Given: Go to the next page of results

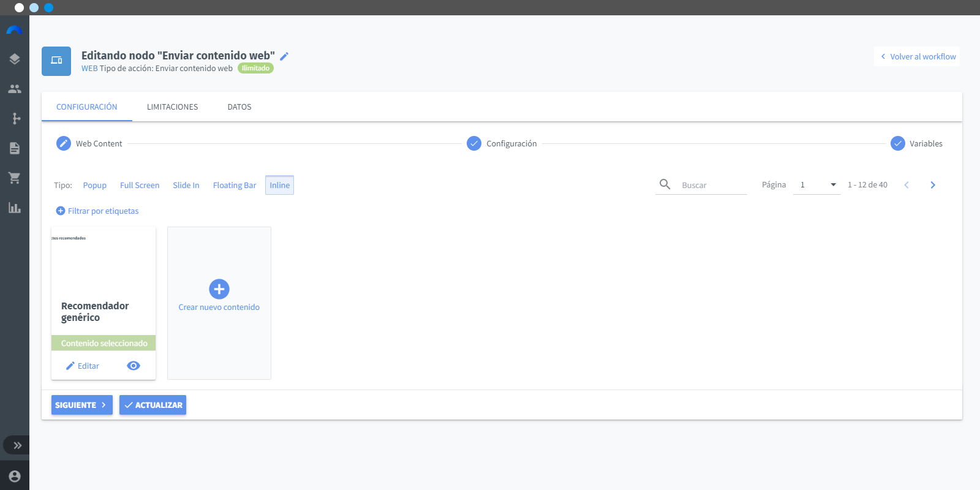Looking at the screenshot, I should pyautogui.click(x=933, y=185).
